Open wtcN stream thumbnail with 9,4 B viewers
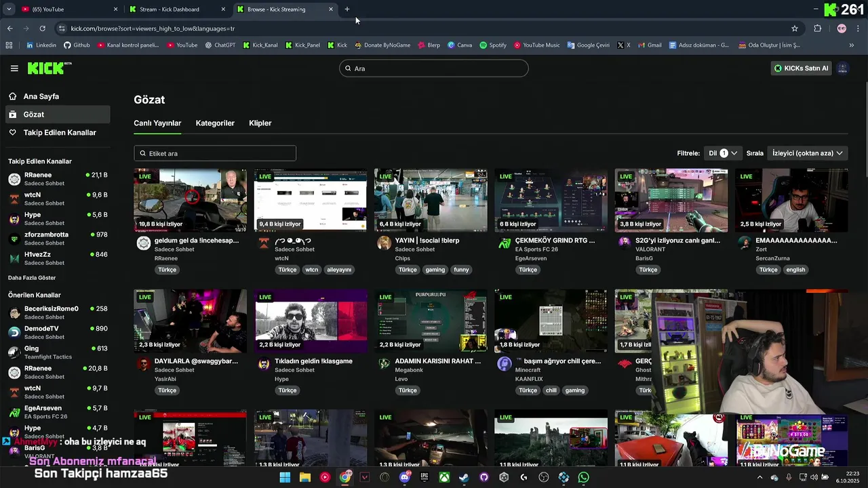The image size is (868, 488). pos(311,201)
